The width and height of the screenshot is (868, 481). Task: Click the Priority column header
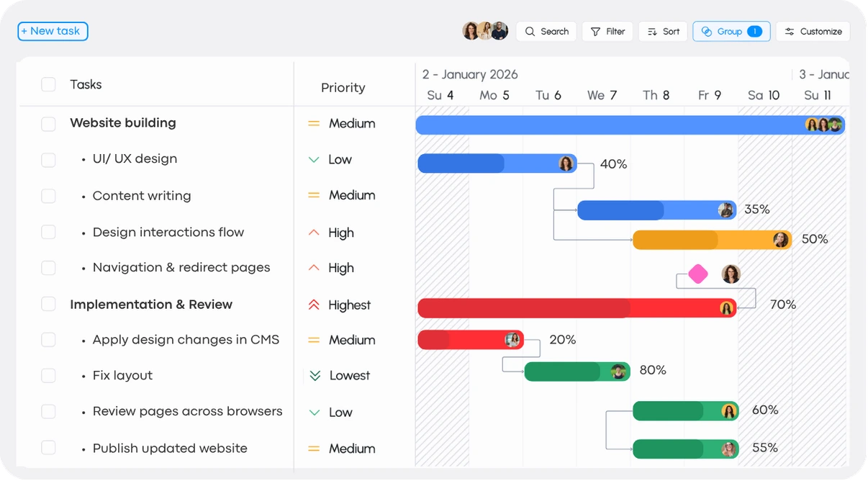(343, 88)
